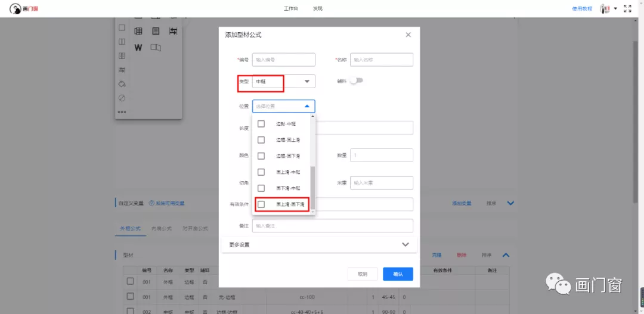Switch to the 内扇公式 tab
The image size is (644, 314).
161,228
